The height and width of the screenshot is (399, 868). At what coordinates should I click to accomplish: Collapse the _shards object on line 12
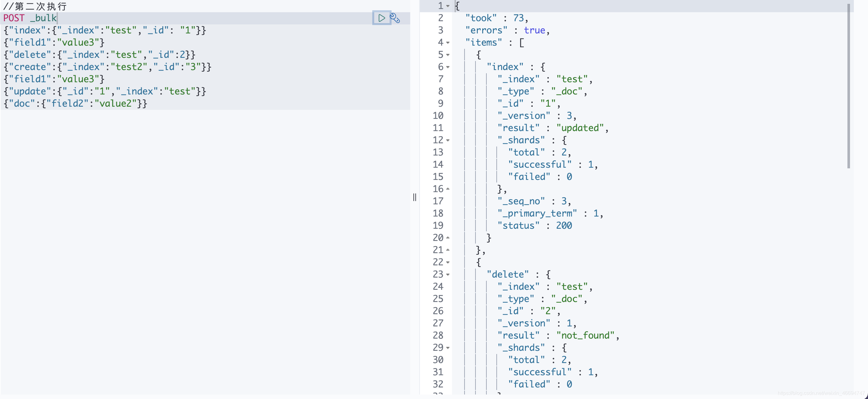448,140
